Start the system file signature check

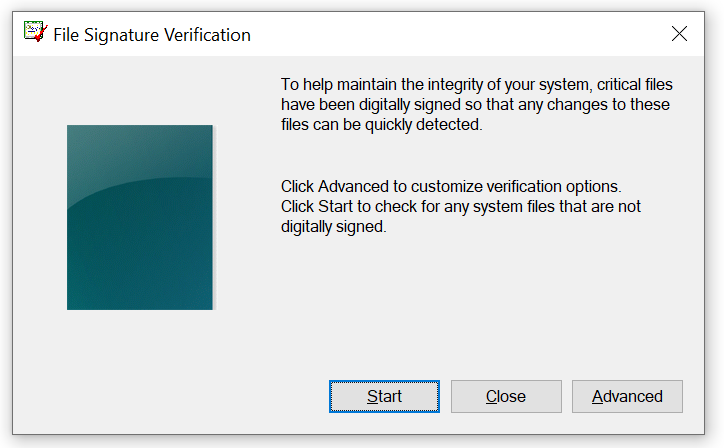[x=384, y=396]
